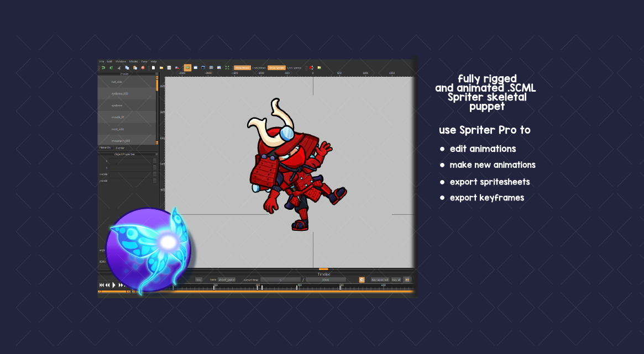Click the second blue window layout icon
Screen dimensions: 644x354
tap(196, 68)
